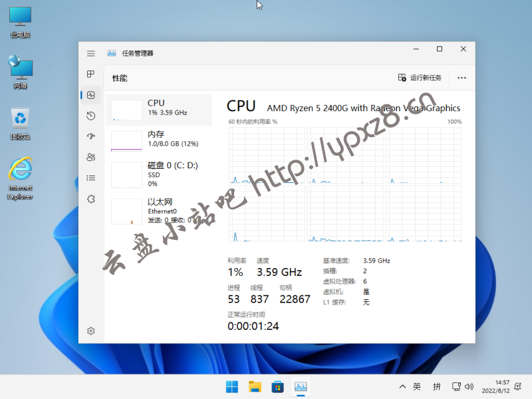This screenshot has height=399, width=532.
Task: Open the volume speaker tray icon
Action: tap(469, 386)
